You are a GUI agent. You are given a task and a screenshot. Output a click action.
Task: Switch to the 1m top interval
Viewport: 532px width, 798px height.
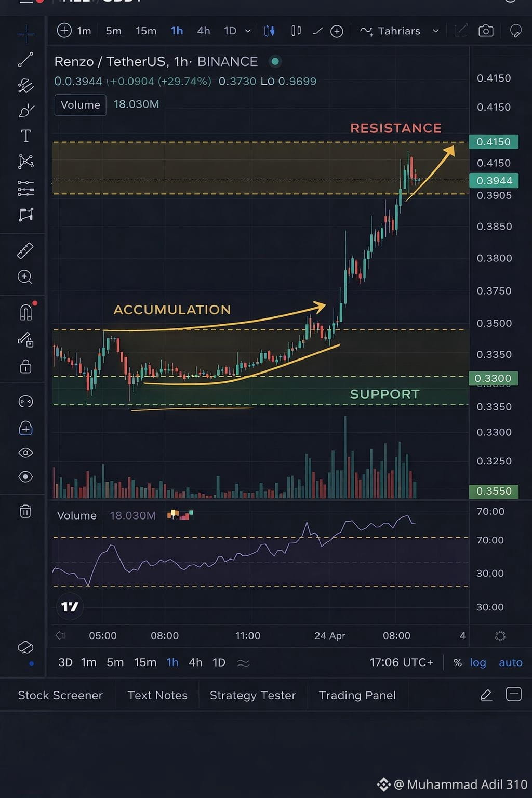tap(84, 31)
